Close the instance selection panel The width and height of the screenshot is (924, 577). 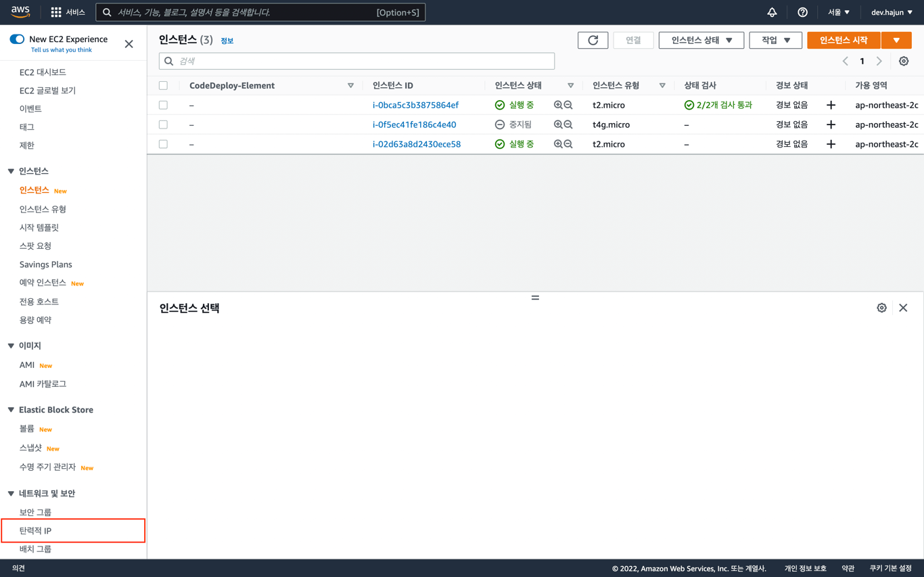pyautogui.click(x=903, y=308)
